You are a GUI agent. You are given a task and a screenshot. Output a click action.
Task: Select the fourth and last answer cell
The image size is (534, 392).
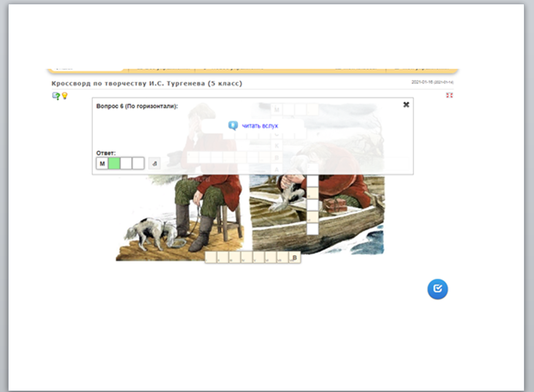coord(138,164)
